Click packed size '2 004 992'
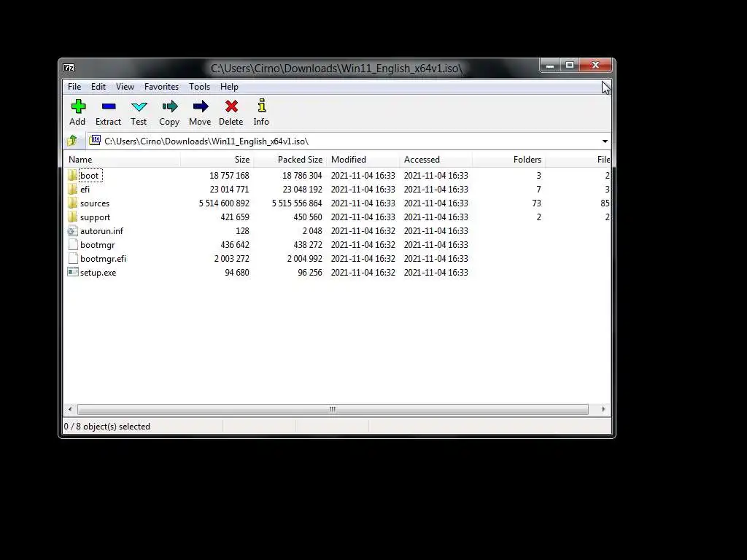 (x=304, y=259)
